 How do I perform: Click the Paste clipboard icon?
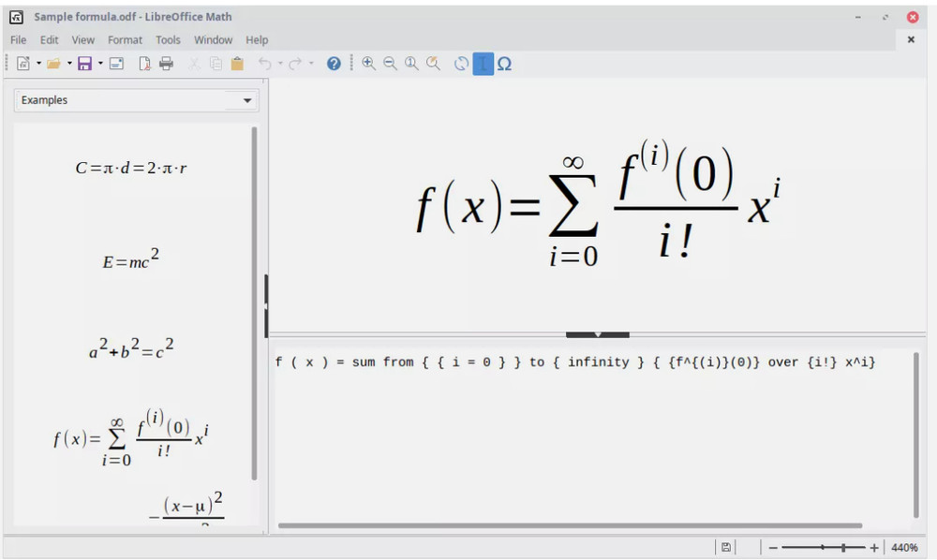click(237, 64)
